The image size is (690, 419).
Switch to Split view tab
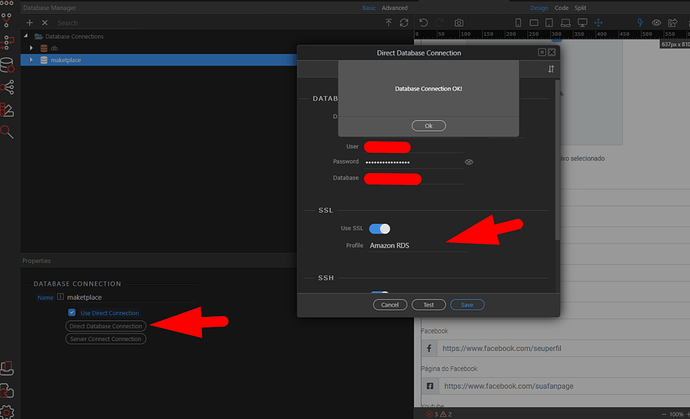tap(580, 8)
